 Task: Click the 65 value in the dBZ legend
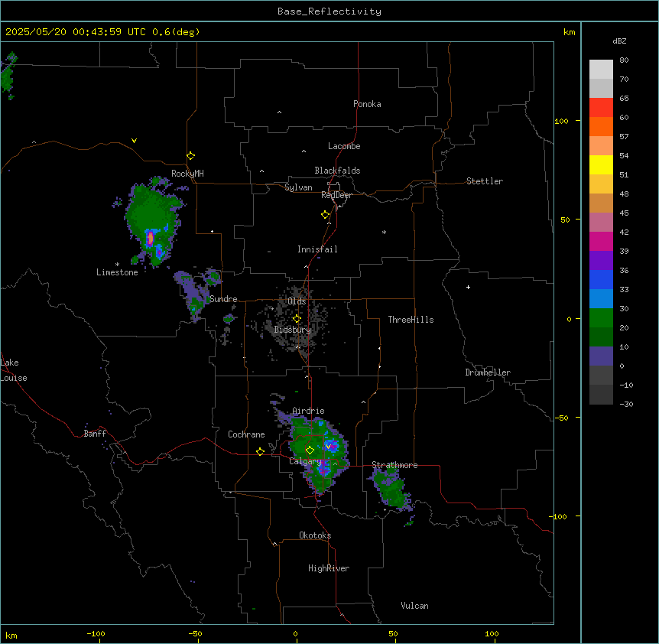624,98
